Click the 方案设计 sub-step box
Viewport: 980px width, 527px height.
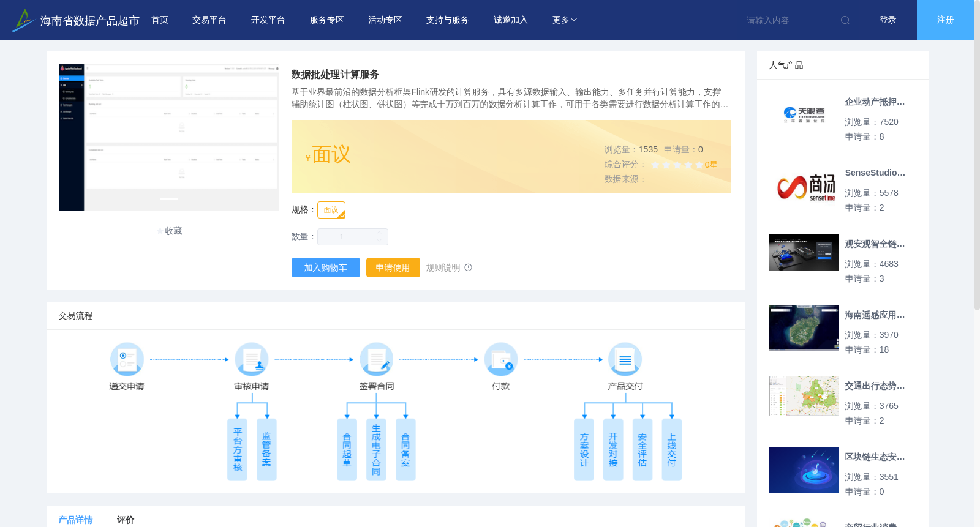(584, 450)
